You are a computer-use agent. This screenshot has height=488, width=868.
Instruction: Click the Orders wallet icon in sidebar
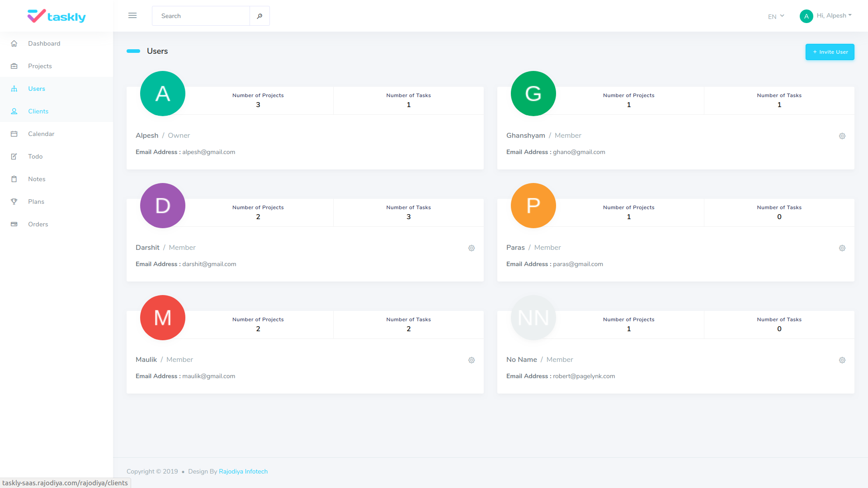pyautogui.click(x=14, y=224)
